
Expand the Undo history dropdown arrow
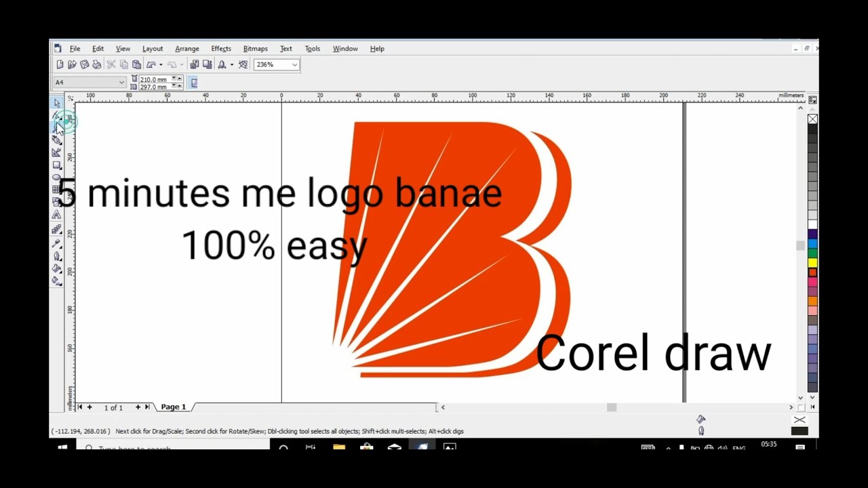(161, 64)
